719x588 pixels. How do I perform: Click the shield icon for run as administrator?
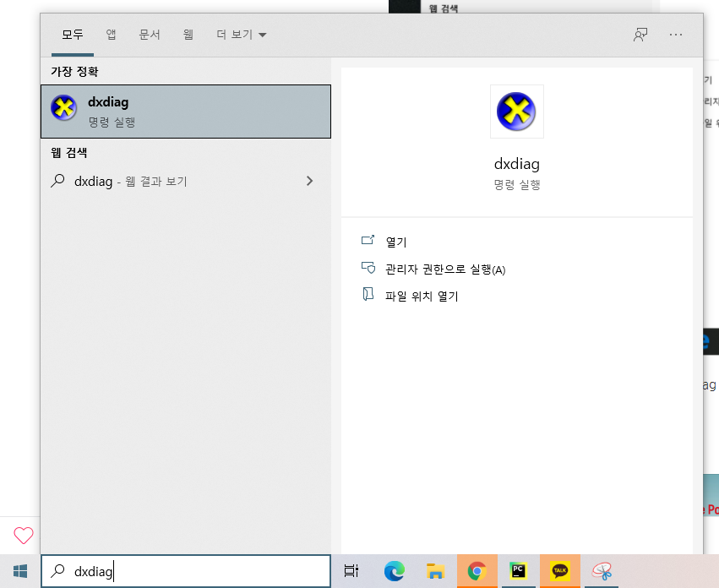368,268
